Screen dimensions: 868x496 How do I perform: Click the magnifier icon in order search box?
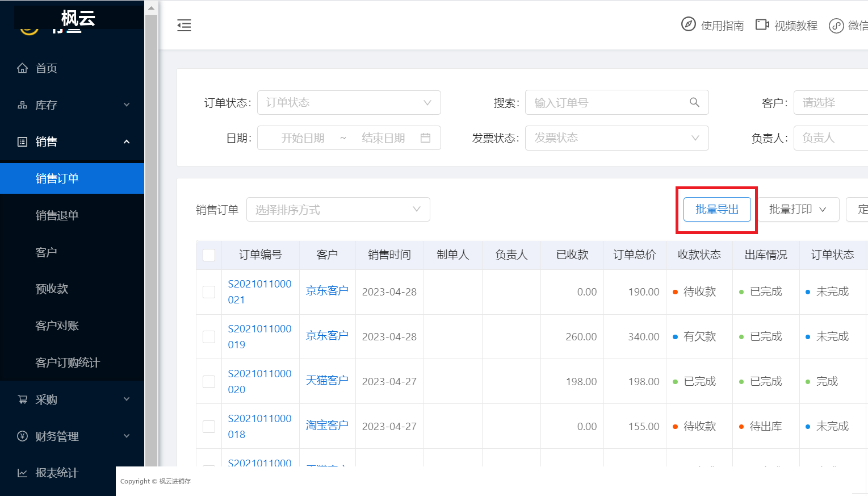pyautogui.click(x=694, y=102)
